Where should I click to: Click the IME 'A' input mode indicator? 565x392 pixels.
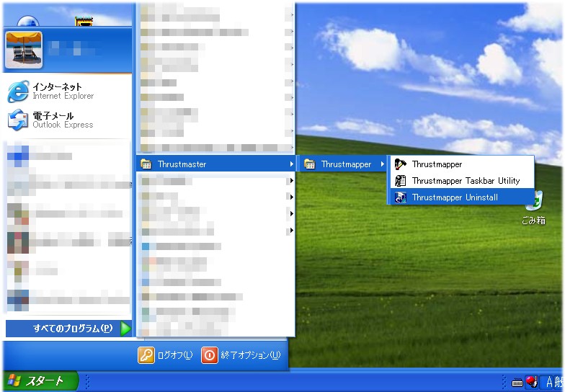pyautogui.click(x=549, y=381)
